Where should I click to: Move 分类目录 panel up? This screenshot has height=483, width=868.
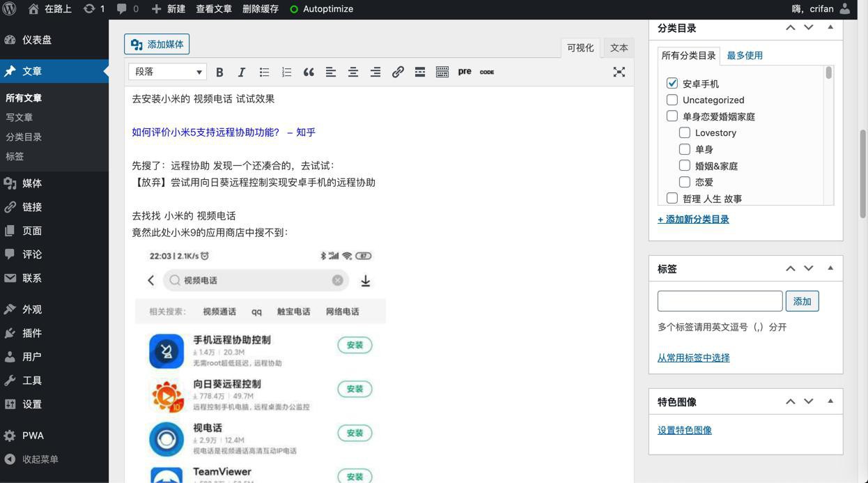(791, 28)
